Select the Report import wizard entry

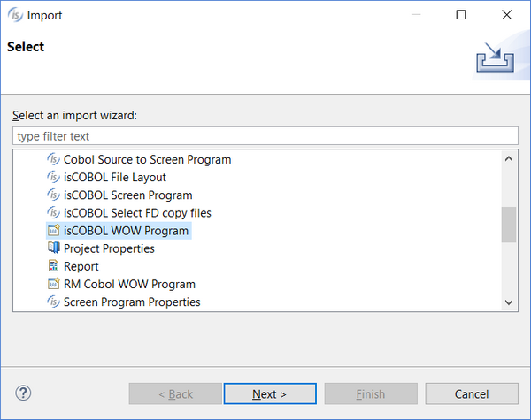click(x=81, y=266)
